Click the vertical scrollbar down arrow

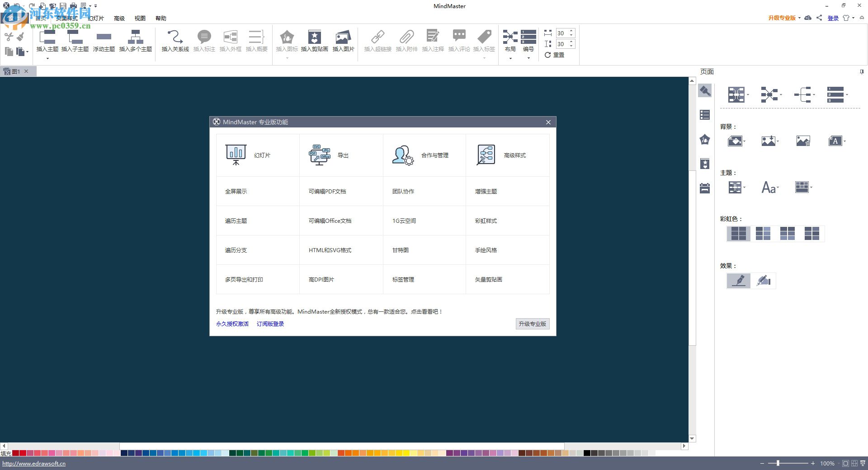click(x=692, y=438)
